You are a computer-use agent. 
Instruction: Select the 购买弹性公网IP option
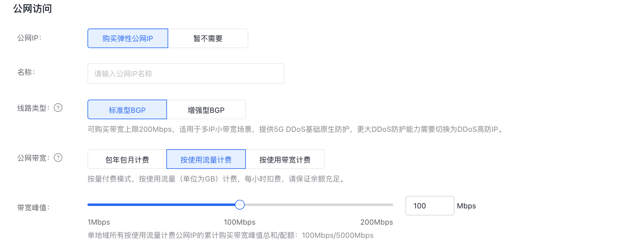coord(128,38)
